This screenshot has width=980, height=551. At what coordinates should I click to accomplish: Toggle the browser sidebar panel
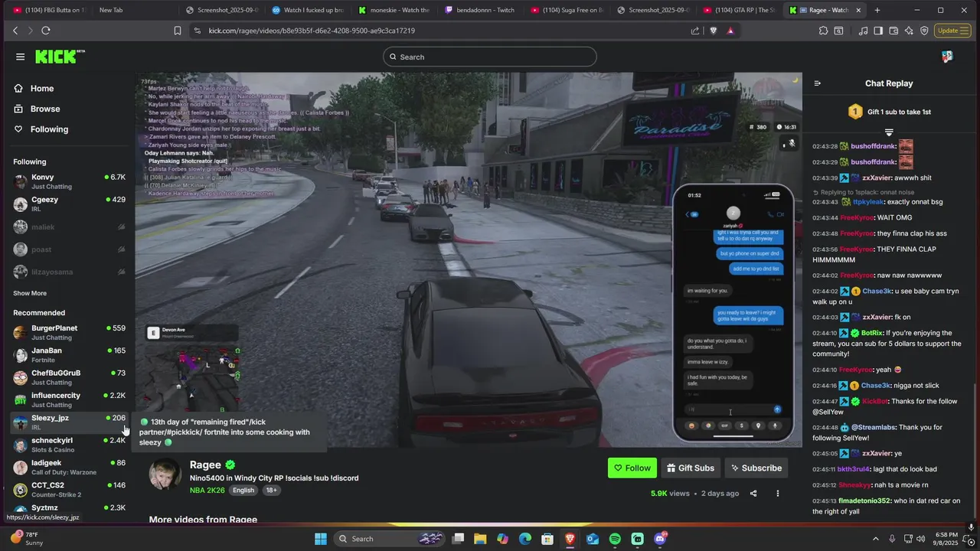[x=878, y=31]
